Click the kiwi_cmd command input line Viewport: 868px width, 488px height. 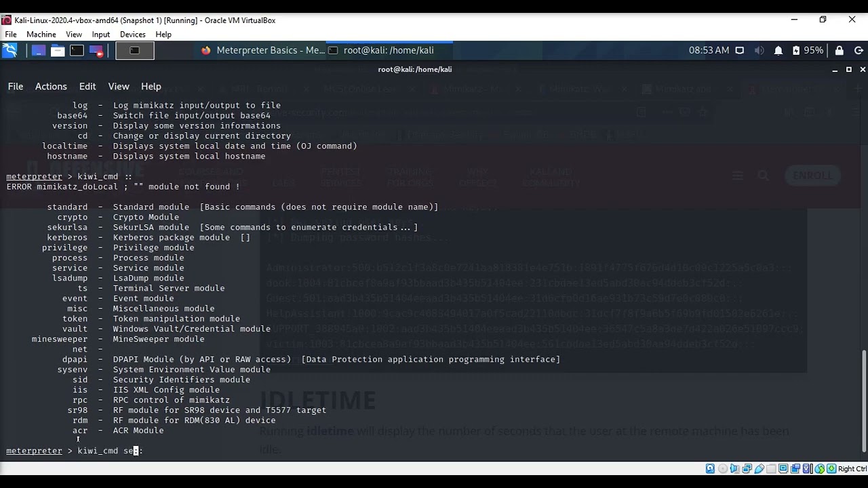click(75, 451)
